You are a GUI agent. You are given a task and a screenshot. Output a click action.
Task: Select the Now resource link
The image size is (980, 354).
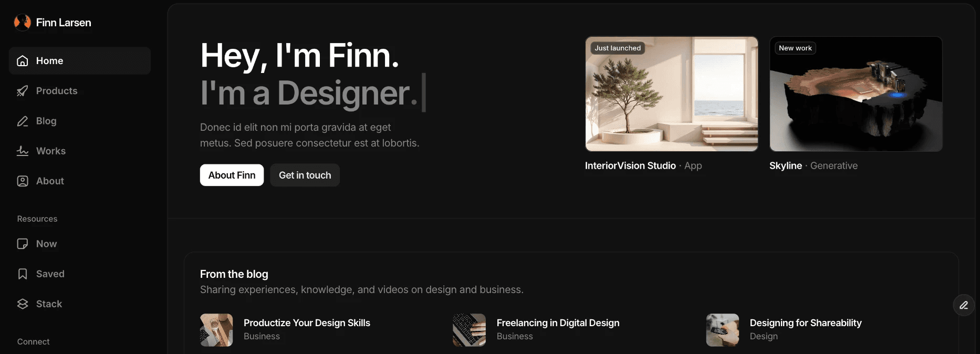click(46, 244)
